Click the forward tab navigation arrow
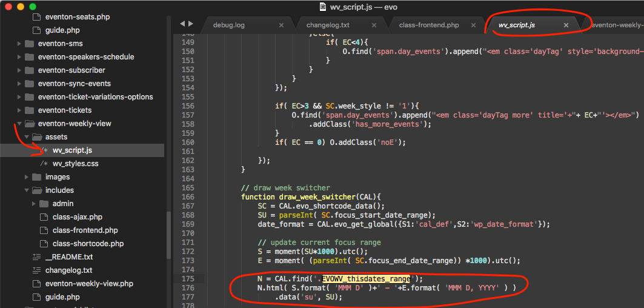Image resolution: width=644 pixels, height=308 pixels. 191,24
